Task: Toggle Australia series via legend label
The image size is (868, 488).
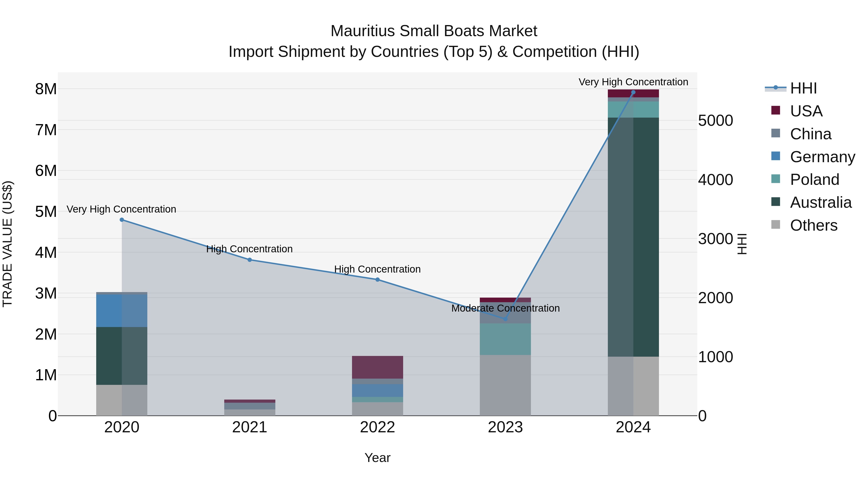Action: coord(821,202)
